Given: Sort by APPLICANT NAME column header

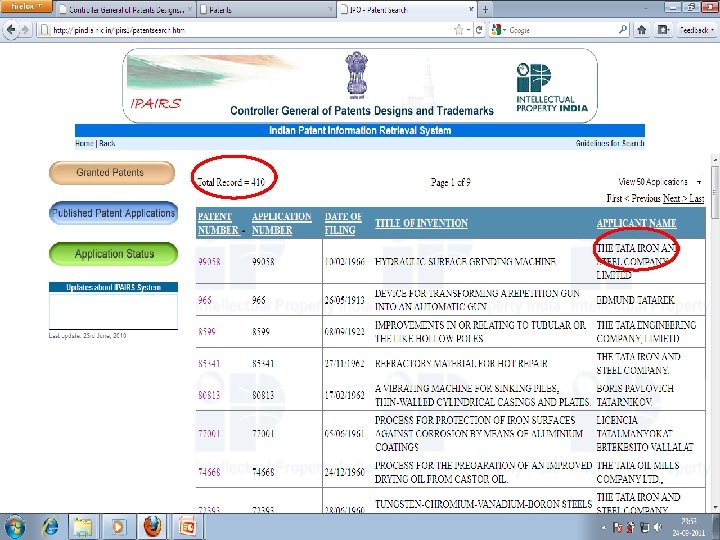Looking at the screenshot, I should 636,223.
